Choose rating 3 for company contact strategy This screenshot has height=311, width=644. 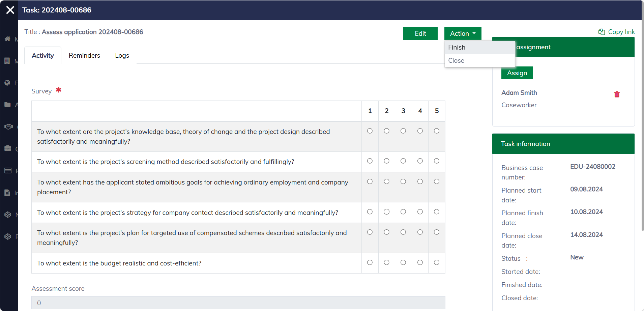click(403, 212)
